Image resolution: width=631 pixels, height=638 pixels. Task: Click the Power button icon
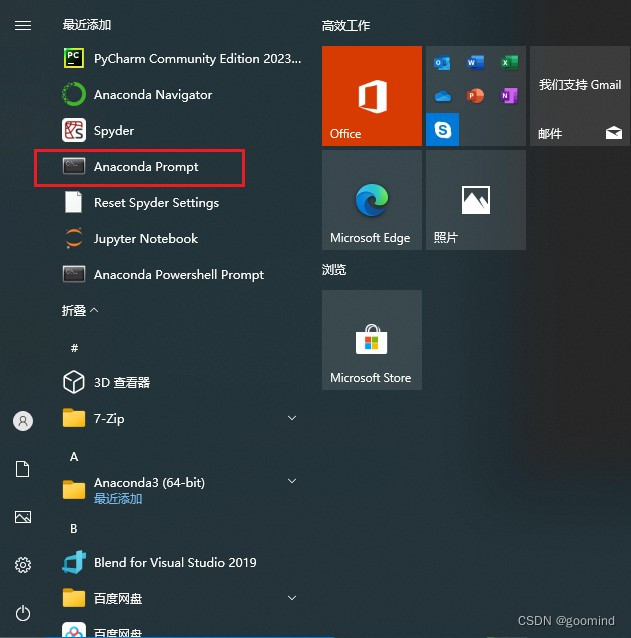point(23,613)
